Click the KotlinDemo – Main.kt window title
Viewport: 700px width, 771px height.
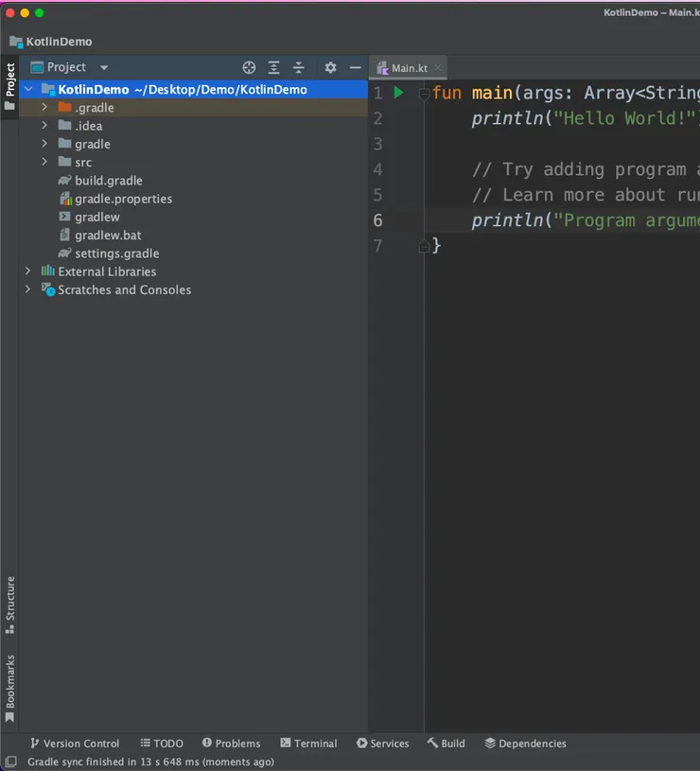tap(652, 13)
